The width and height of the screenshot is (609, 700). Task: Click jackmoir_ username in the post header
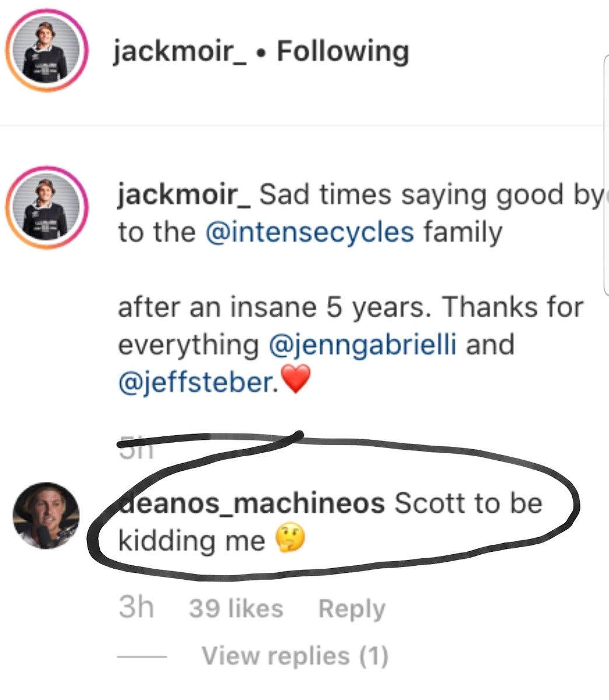tap(179, 52)
